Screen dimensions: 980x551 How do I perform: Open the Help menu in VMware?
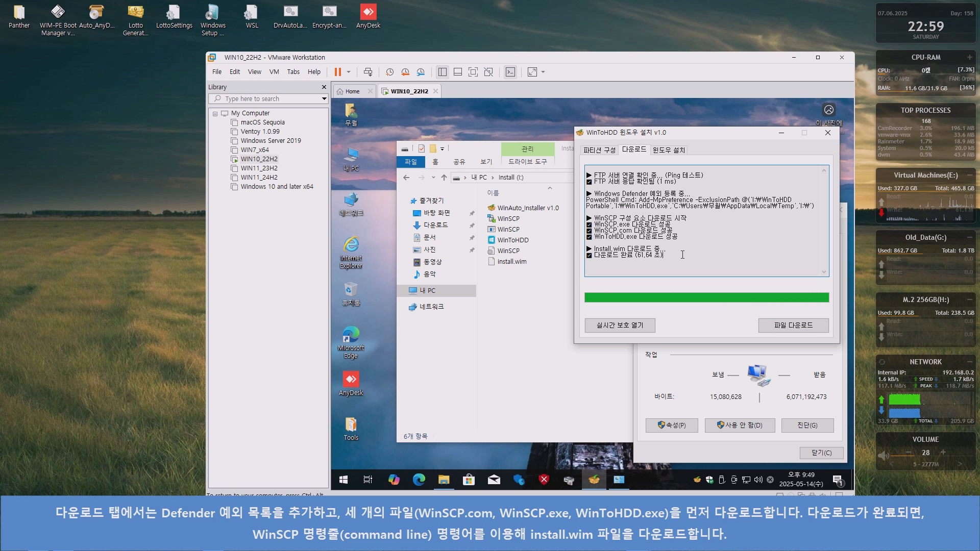point(314,72)
